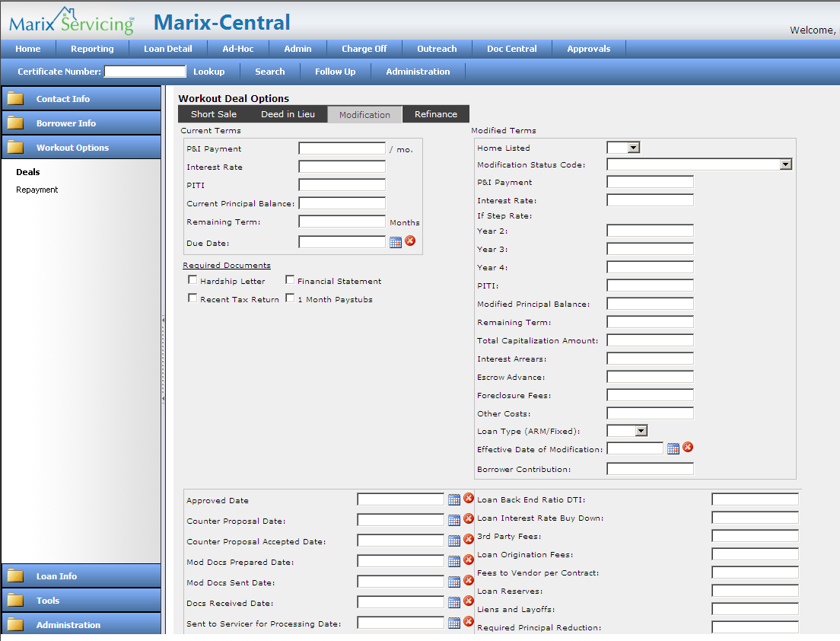The width and height of the screenshot is (840, 641).
Task: Click the Certificate Number input field
Action: pos(145,72)
